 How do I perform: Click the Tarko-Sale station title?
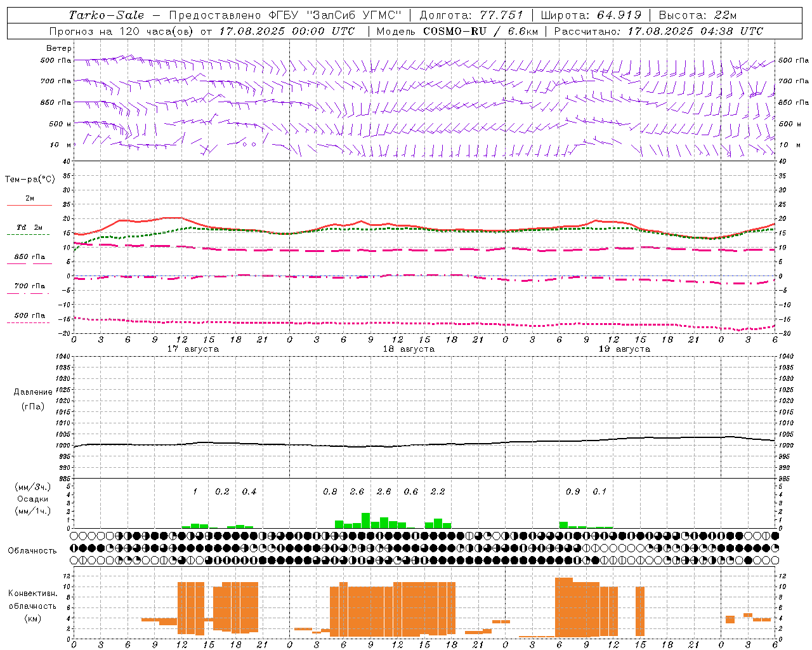pyautogui.click(x=106, y=15)
